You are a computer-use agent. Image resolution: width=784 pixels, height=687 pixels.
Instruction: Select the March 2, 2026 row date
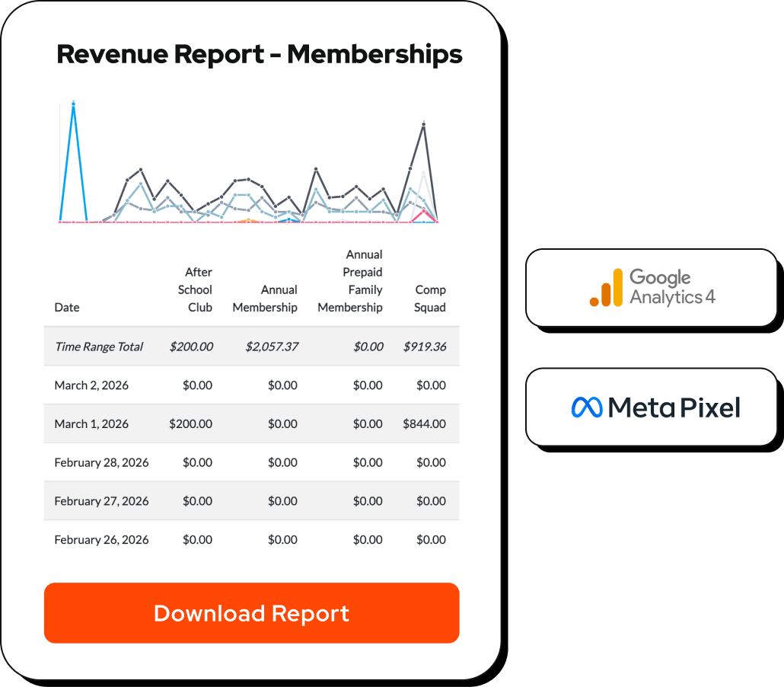(91, 385)
